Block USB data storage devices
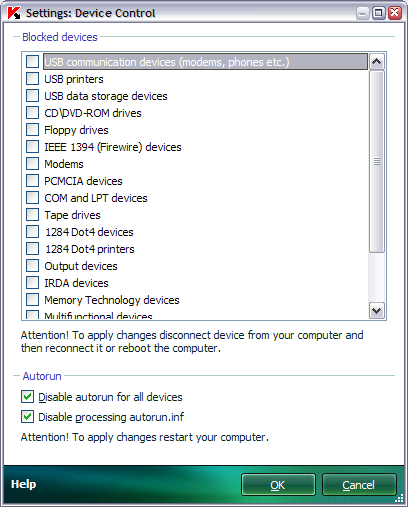This screenshot has width=408, height=507. (32, 96)
